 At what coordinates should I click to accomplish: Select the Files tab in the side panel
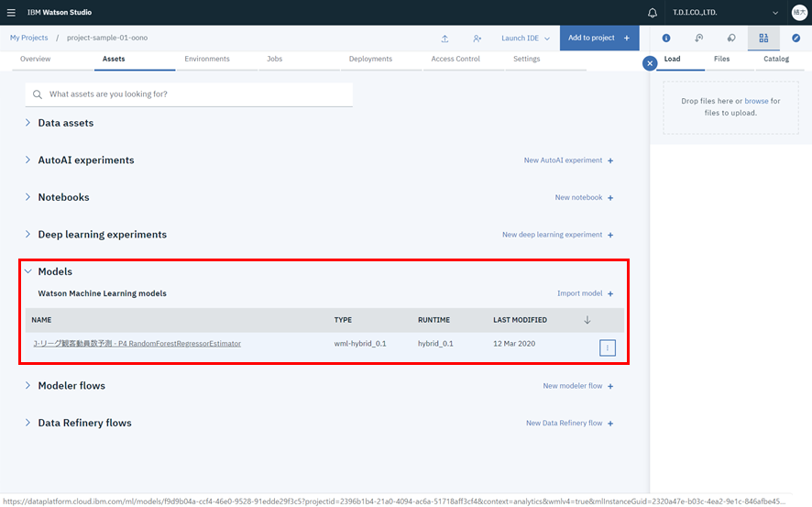click(x=721, y=59)
